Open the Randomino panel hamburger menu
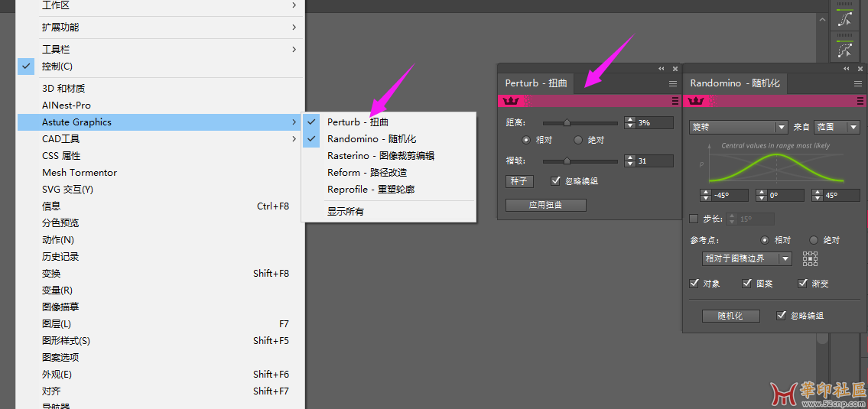This screenshot has width=868, height=409. 857,84
